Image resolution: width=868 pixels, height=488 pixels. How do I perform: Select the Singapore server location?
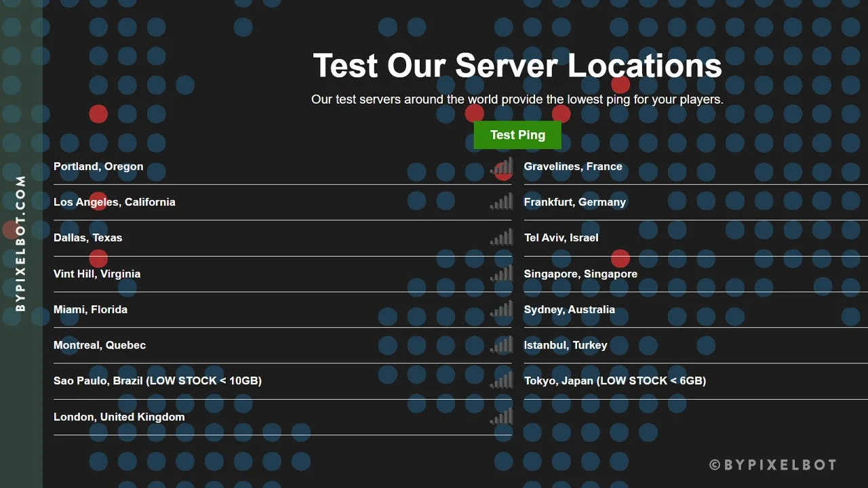(x=580, y=273)
